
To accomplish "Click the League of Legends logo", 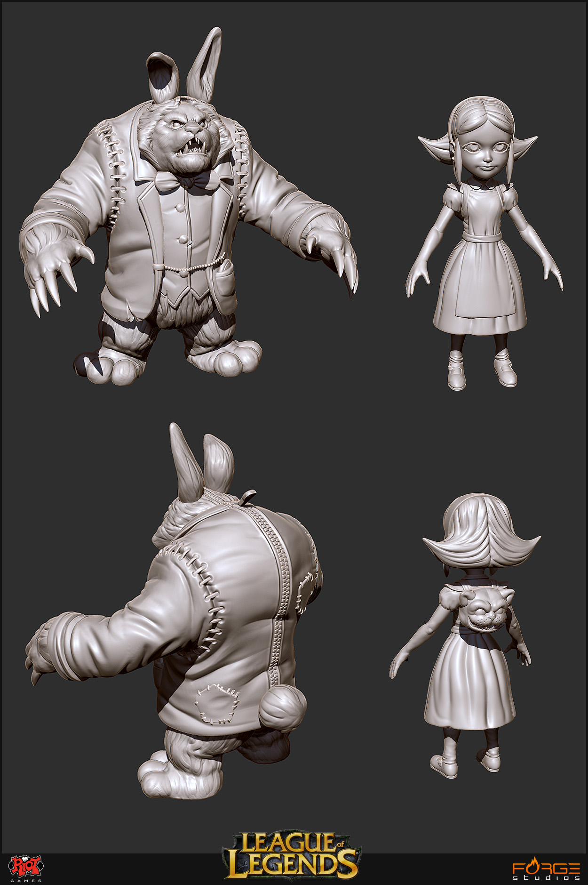I will click(291, 854).
